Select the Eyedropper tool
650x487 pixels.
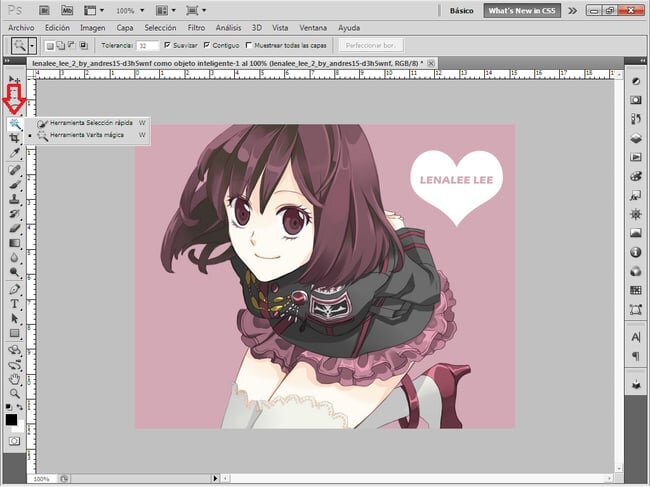coord(15,153)
